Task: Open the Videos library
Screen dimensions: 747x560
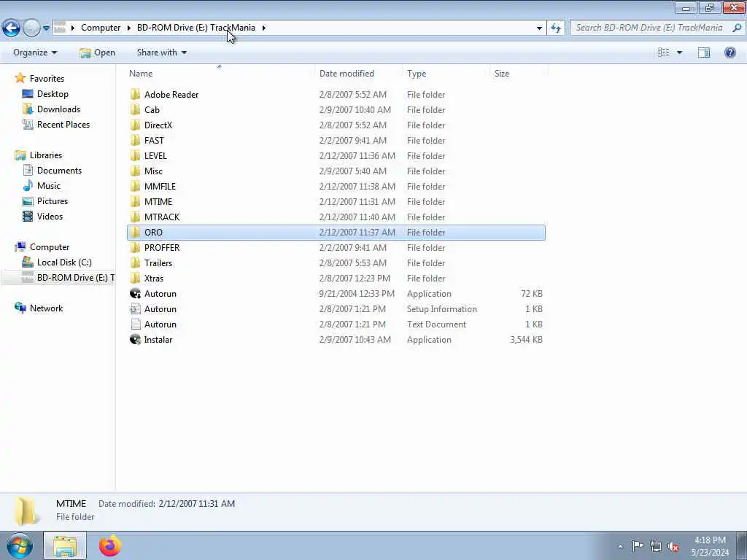Action: coord(50,216)
